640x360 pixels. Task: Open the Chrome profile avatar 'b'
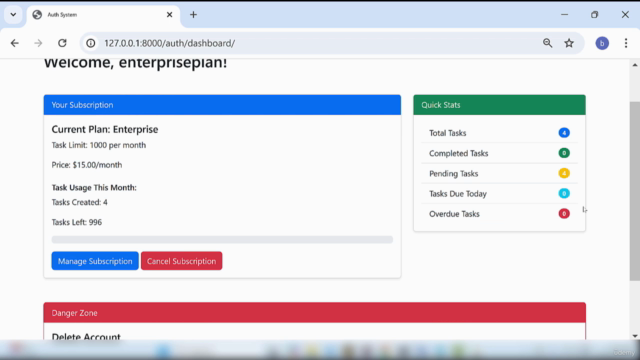click(x=602, y=43)
